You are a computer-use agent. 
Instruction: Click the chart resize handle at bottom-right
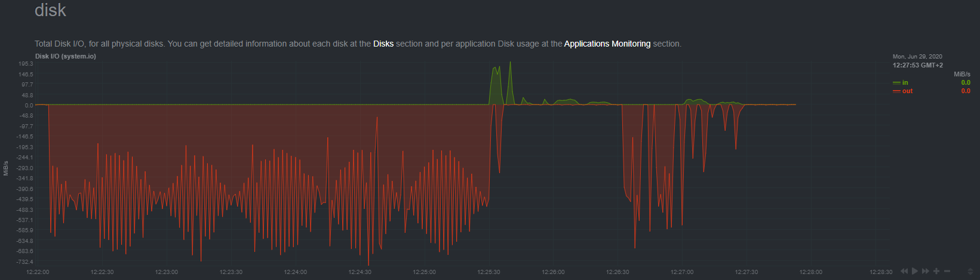(x=970, y=271)
